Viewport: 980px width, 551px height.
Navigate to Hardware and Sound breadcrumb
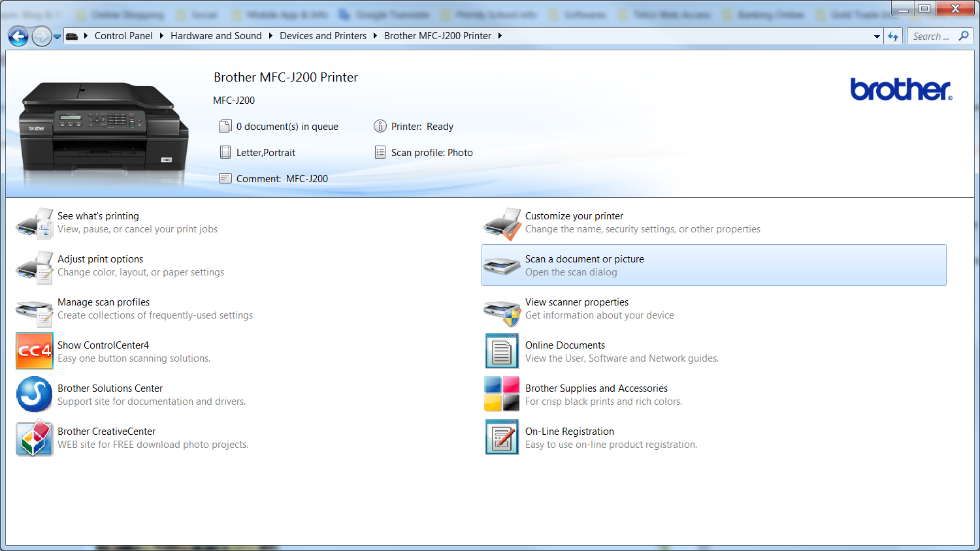pyautogui.click(x=216, y=36)
